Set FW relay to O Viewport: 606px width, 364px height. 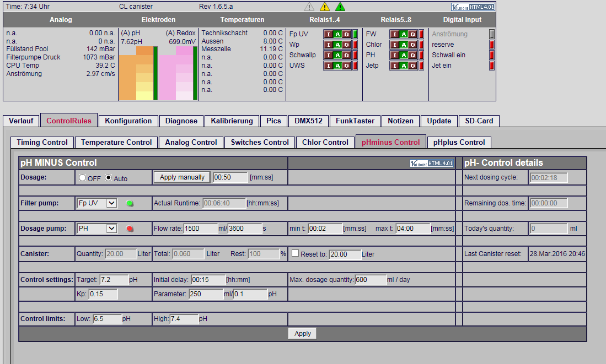[413, 34]
